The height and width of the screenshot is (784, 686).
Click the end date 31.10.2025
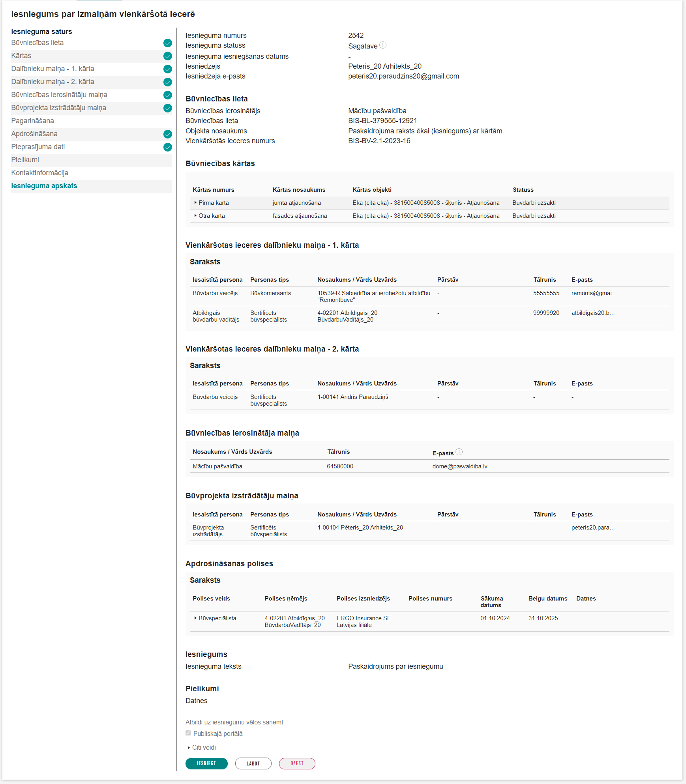point(543,618)
